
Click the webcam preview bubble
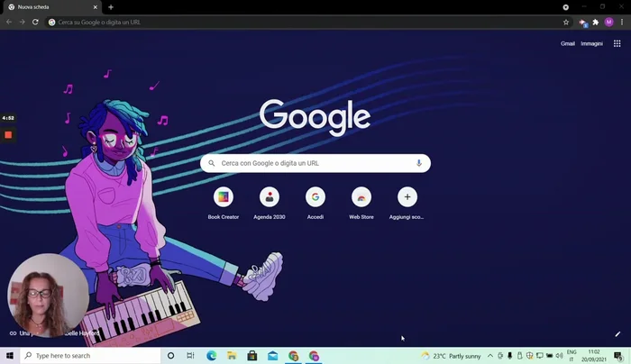tap(49, 295)
